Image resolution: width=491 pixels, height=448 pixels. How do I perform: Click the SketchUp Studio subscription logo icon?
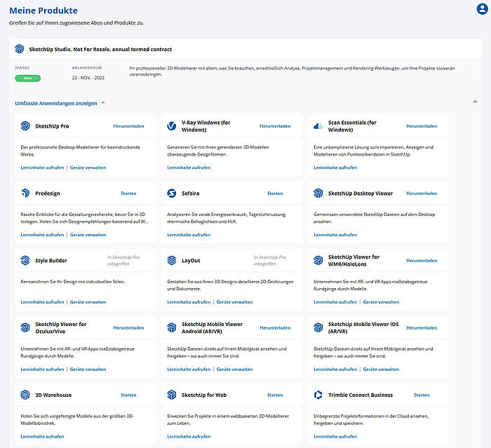point(20,49)
